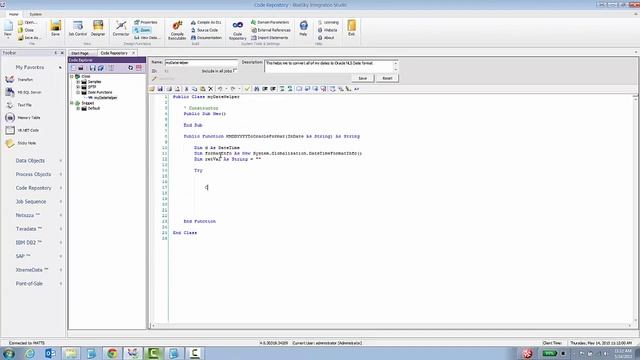Select the Sticky Note toolbox item
This screenshot has width=640, height=360.
pyautogui.click(x=21, y=143)
